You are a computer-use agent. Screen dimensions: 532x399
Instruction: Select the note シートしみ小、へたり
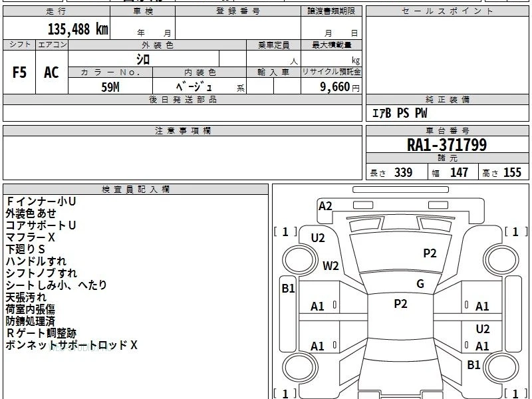point(57,285)
